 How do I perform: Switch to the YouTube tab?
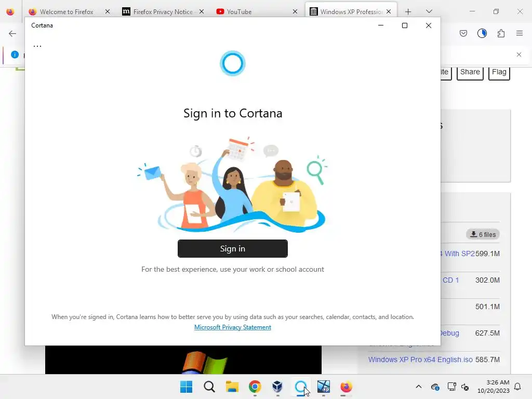(x=239, y=11)
